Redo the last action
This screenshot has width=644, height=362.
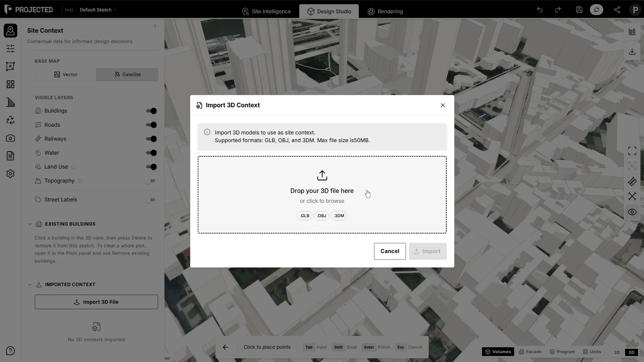pyautogui.click(x=558, y=10)
